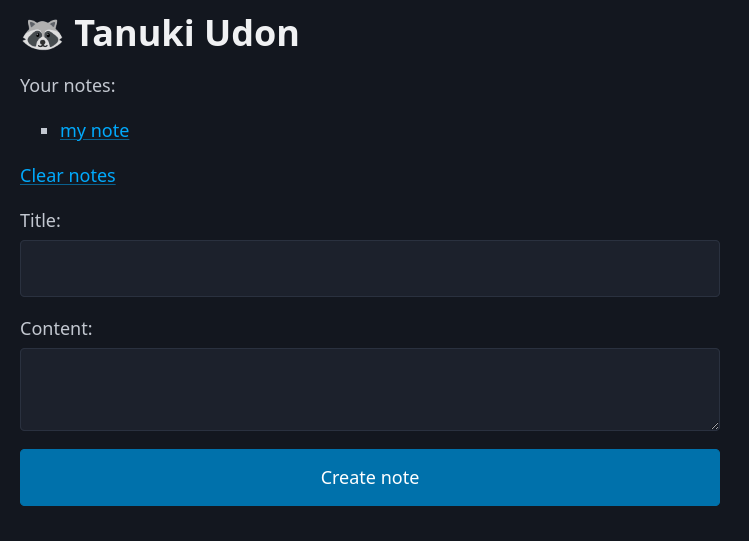Place cursor in the note title box
The image size is (749, 541).
(x=370, y=268)
